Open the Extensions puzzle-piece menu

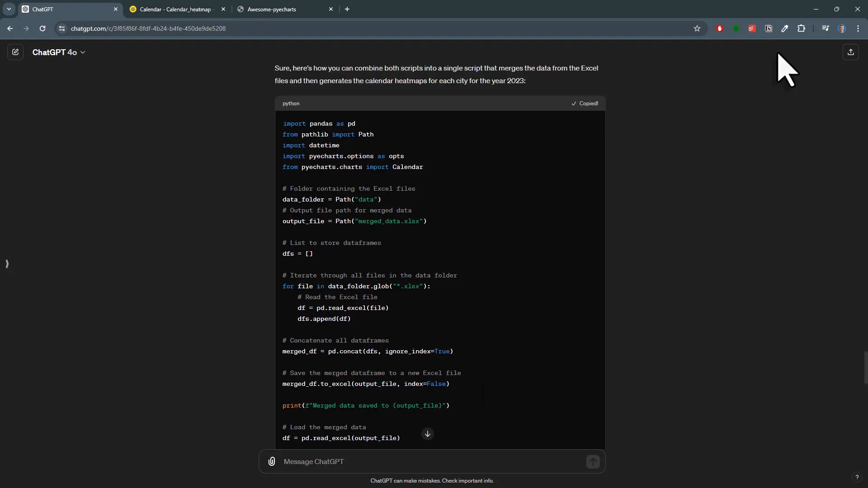801,28
